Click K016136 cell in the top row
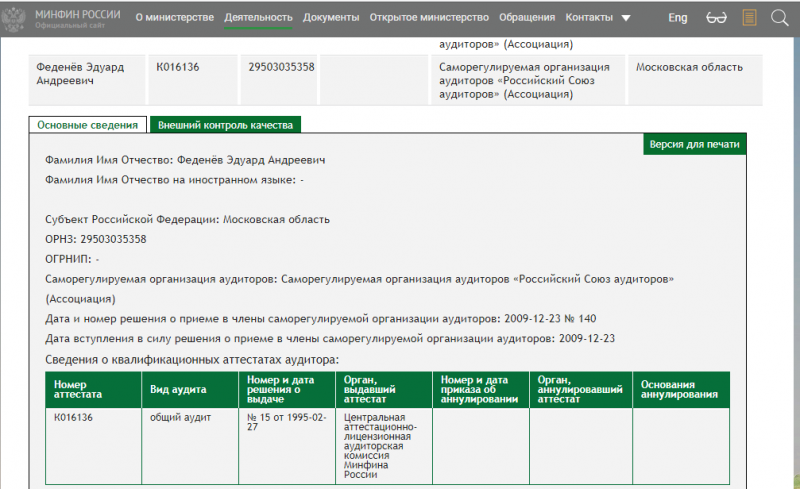 tap(193, 80)
